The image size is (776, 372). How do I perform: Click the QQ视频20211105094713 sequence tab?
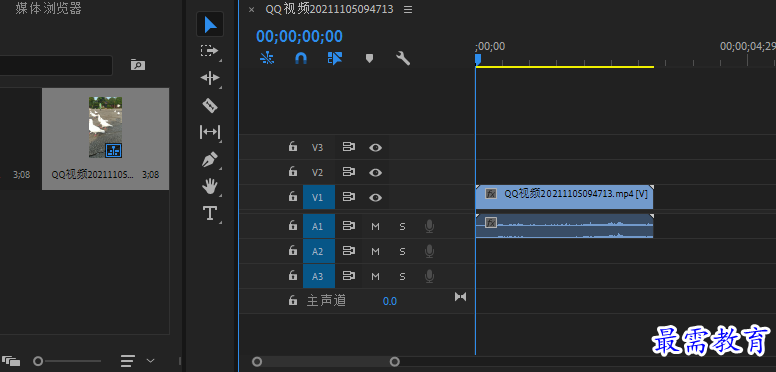tap(330, 9)
